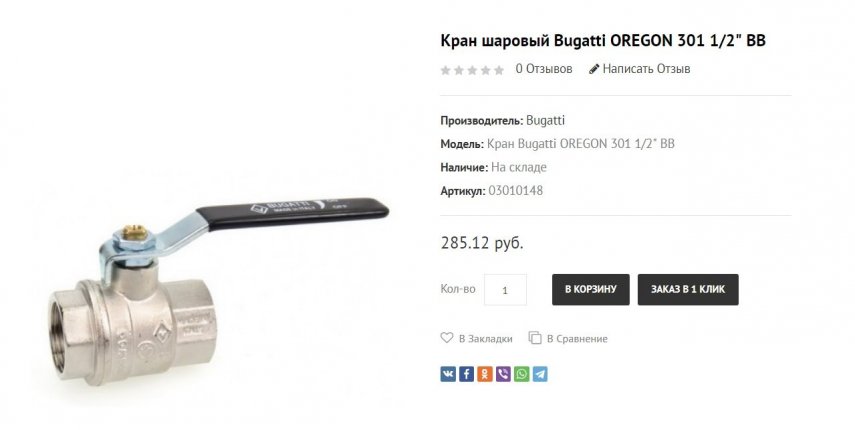The width and height of the screenshot is (855, 430).
Task: Share product via VK icon
Action: [x=448, y=374]
